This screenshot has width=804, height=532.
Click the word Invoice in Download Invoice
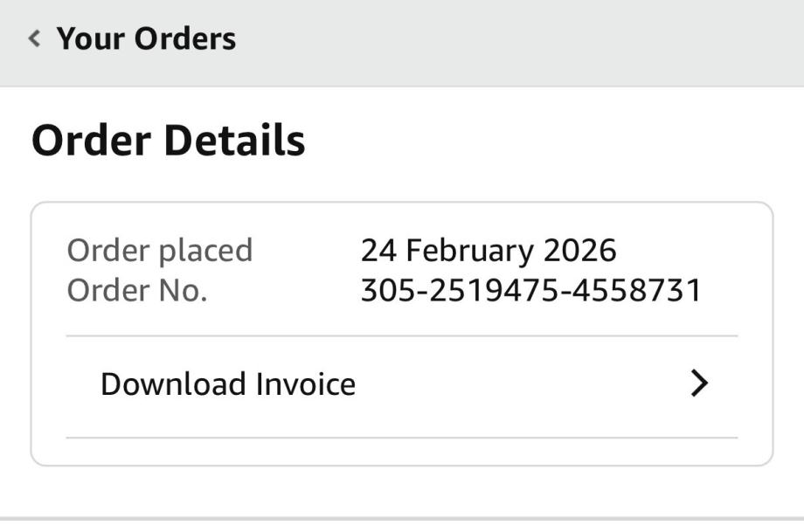tap(305, 384)
